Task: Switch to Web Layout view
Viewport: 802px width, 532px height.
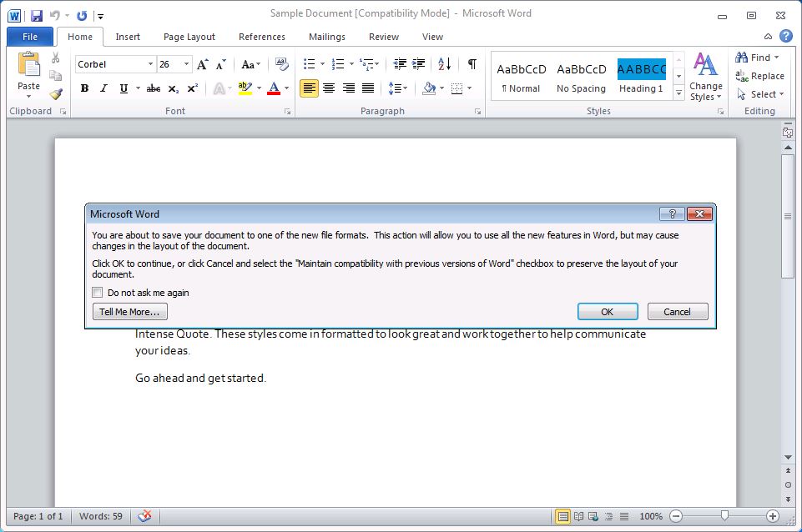Action: [x=593, y=516]
